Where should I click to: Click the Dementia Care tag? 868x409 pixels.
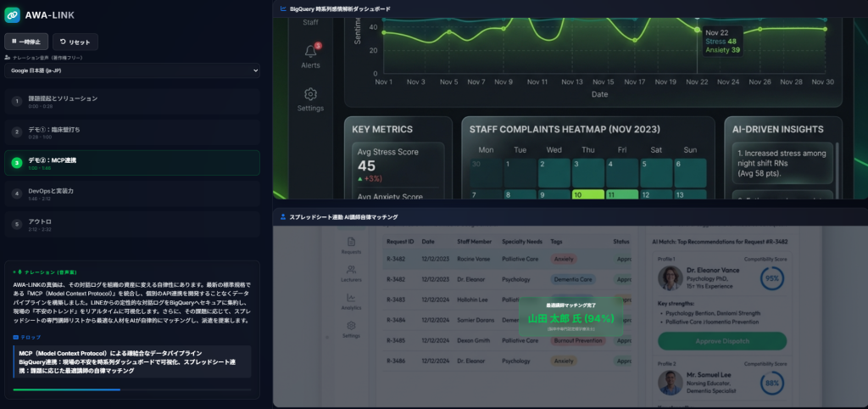tap(573, 279)
